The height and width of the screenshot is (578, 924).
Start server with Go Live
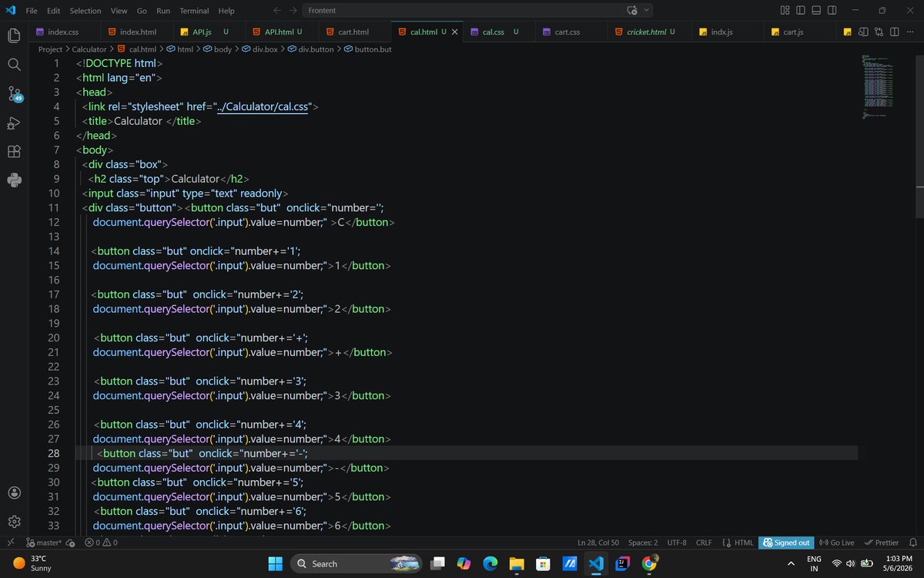coord(837,543)
